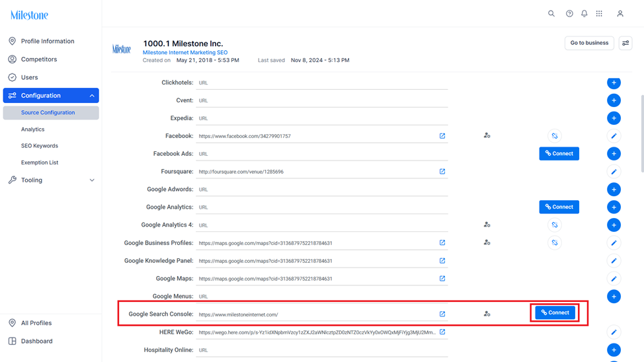Add Google Analytics 4 URL with plus button
Image resolution: width=644 pixels, height=362 pixels.
[x=614, y=225]
